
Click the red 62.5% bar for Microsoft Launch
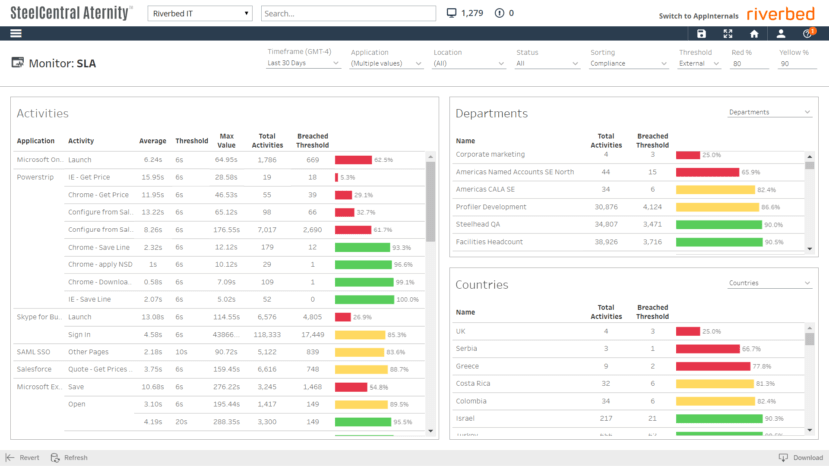click(x=353, y=160)
